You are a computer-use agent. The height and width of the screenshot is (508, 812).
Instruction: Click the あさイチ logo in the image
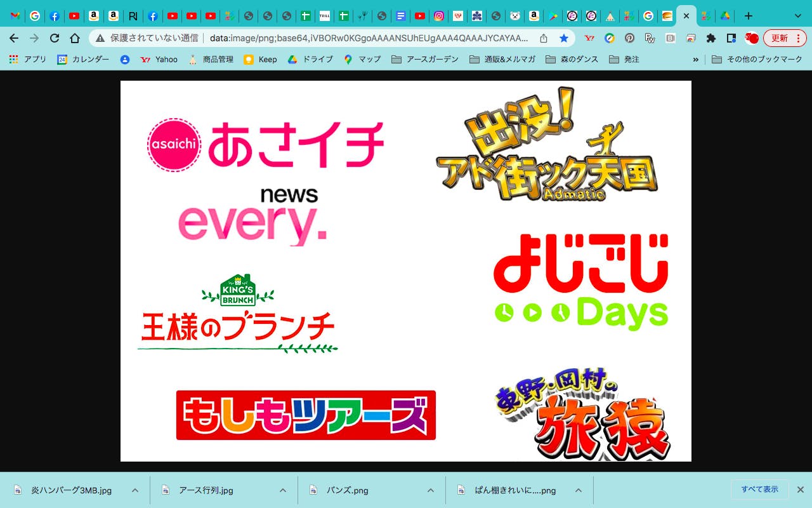266,145
